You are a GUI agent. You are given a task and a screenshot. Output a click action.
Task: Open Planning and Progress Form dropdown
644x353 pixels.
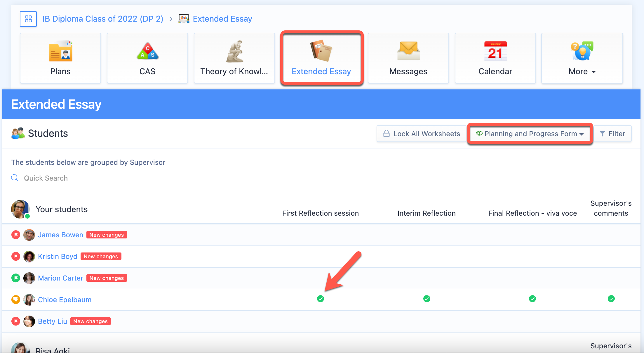[x=530, y=134]
